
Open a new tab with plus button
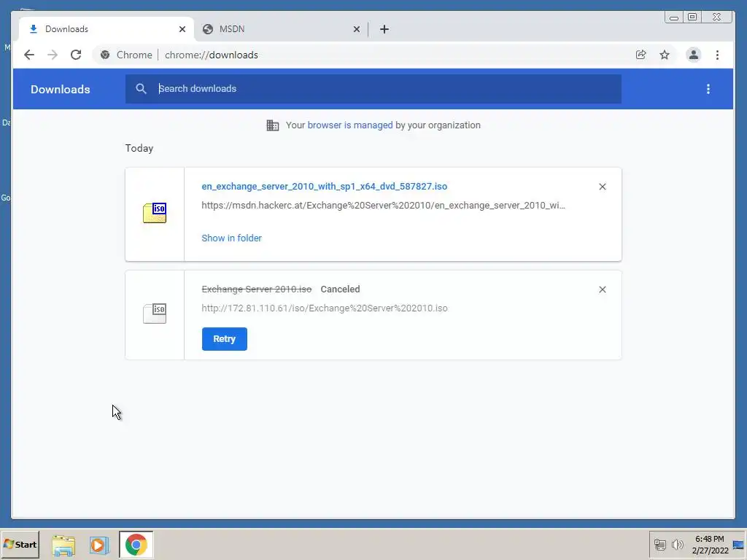click(384, 29)
